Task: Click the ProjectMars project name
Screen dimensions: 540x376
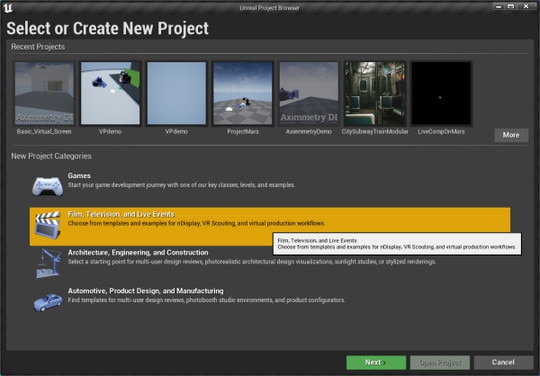Action: click(243, 132)
